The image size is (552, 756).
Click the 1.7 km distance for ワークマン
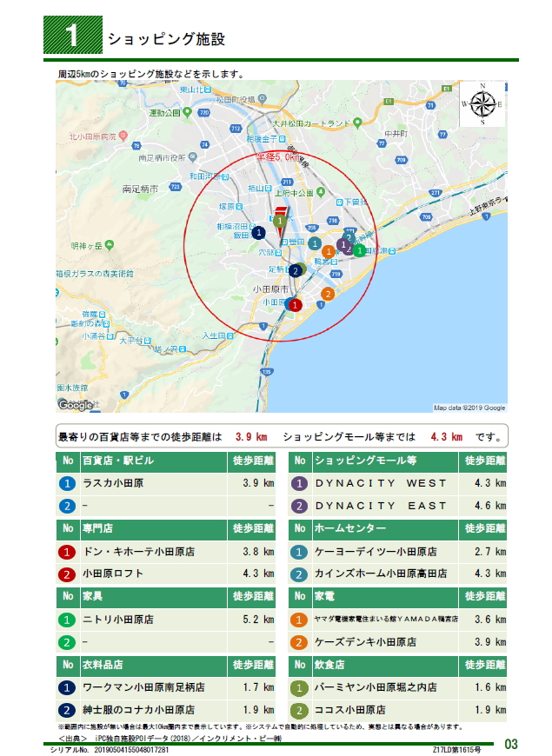click(x=259, y=687)
